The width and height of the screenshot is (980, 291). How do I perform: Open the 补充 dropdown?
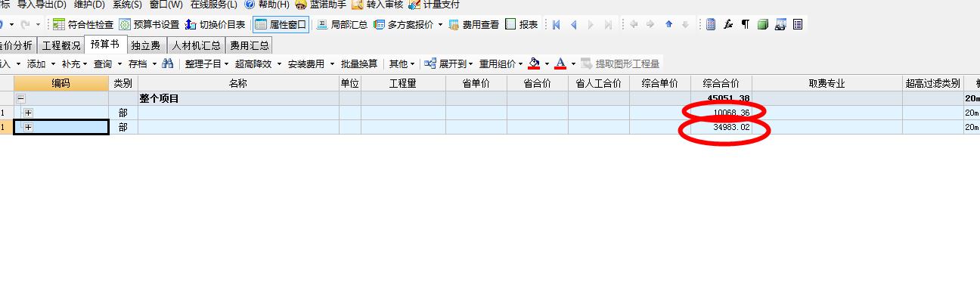[x=74, y=63]
